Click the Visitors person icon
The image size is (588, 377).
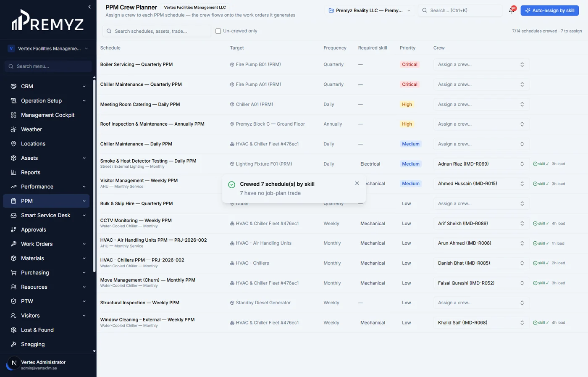pyautogui.click(x=13, y=315)
